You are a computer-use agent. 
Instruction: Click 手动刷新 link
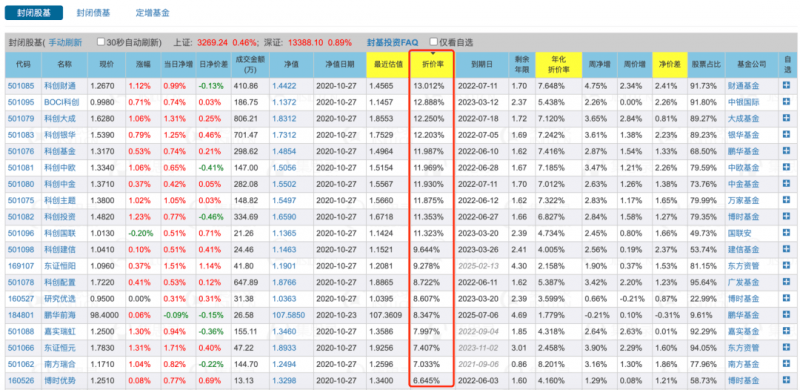coord(65,43)
